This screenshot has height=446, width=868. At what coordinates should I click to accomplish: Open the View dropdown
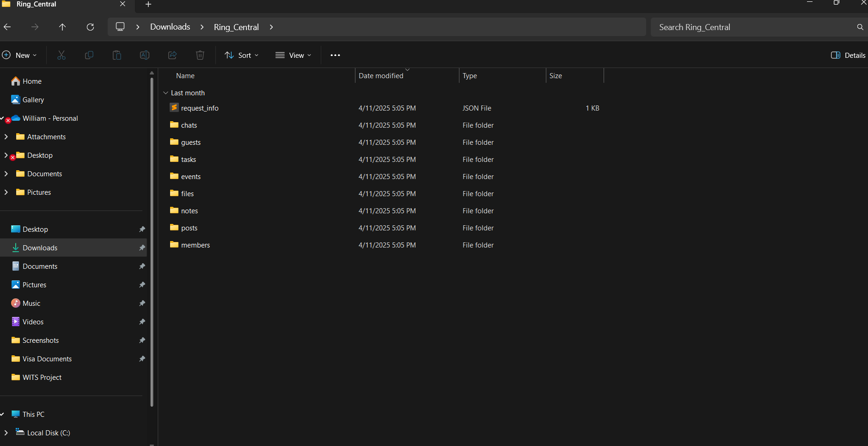[293, 55]
